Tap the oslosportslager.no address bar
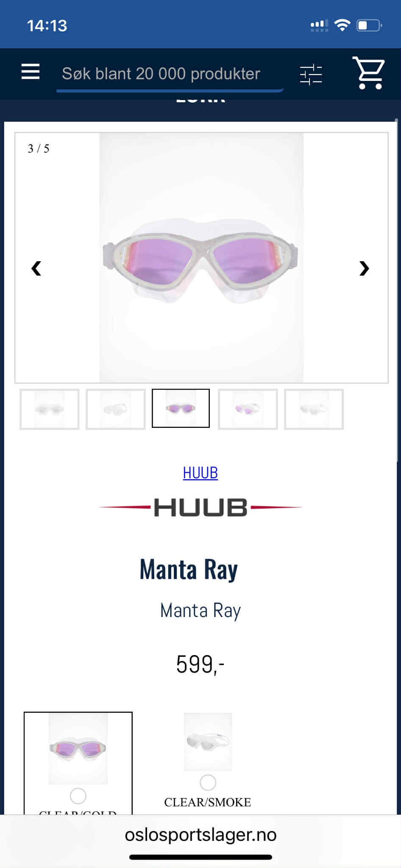Screen dimensions: 401x868 (x=200, y=835)
